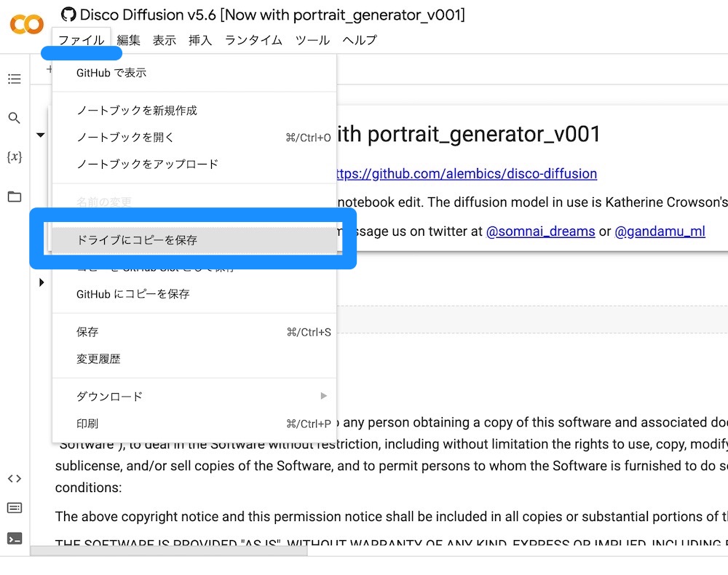
Task: Open the command palette icon
Action: coord(15,508)
